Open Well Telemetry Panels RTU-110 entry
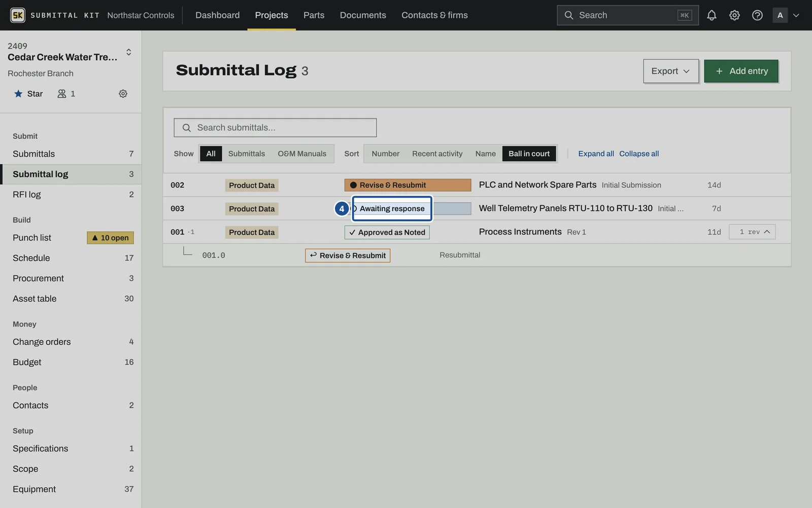Screen dimensions: 812x508 point(565,208)
